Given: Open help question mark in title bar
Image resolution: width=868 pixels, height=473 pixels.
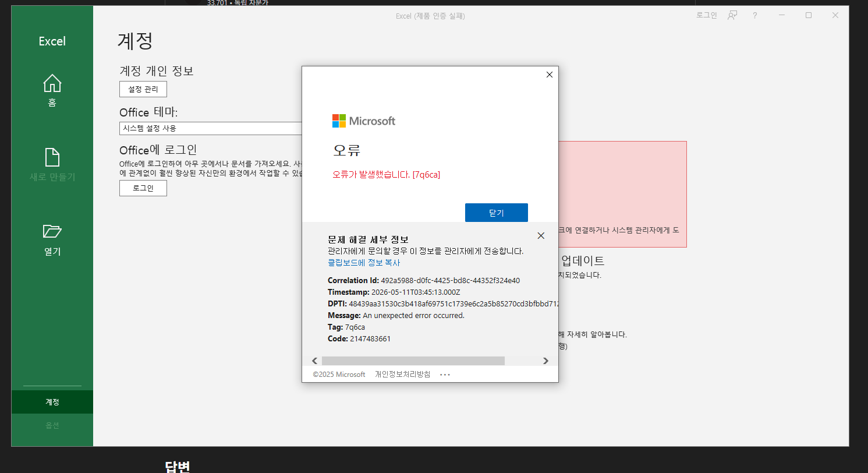Looking at the screenshot, I should (x=755, y=15).
